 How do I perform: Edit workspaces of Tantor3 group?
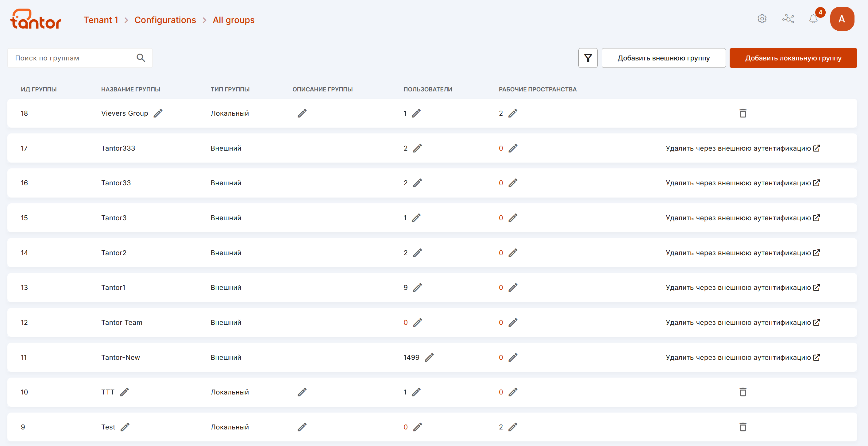pos(512,218)
